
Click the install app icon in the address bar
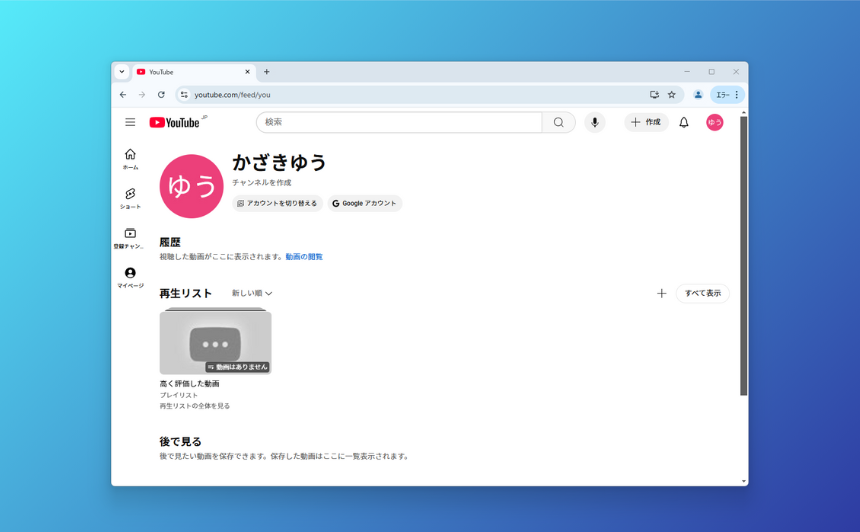[654, 95]
